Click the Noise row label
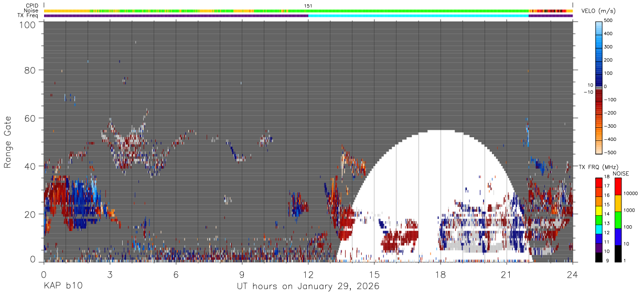This screenshot has width=644, height=297. (x=31, y=10)
